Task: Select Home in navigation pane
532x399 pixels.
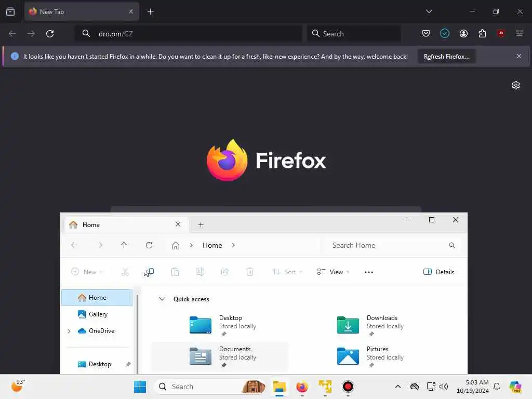Action: coord(97,298)
